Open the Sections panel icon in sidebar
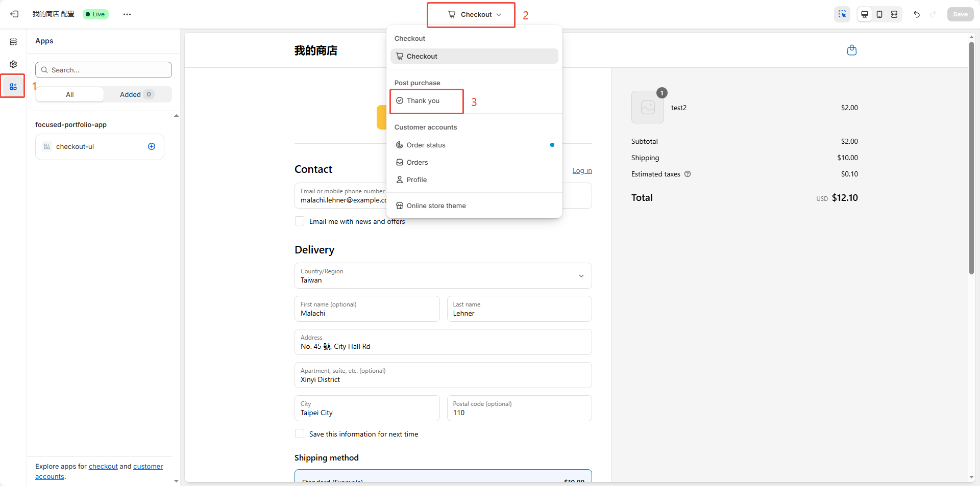 13,42
